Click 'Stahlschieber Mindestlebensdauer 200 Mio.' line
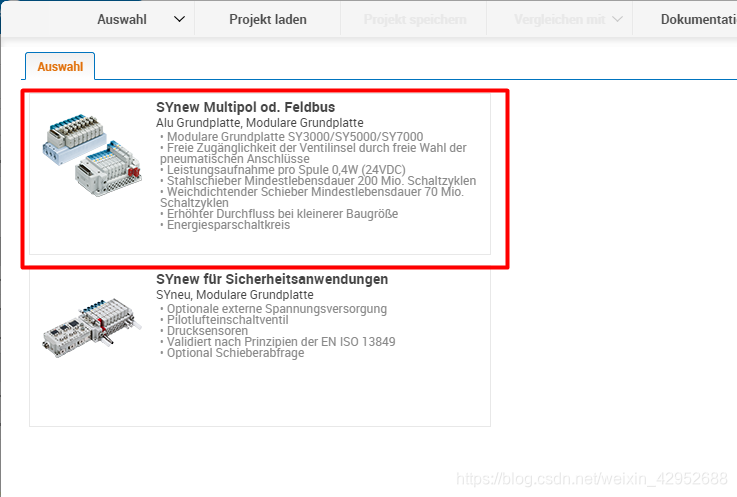The height and width of the screenshot is (497, 737). [321, 181]
